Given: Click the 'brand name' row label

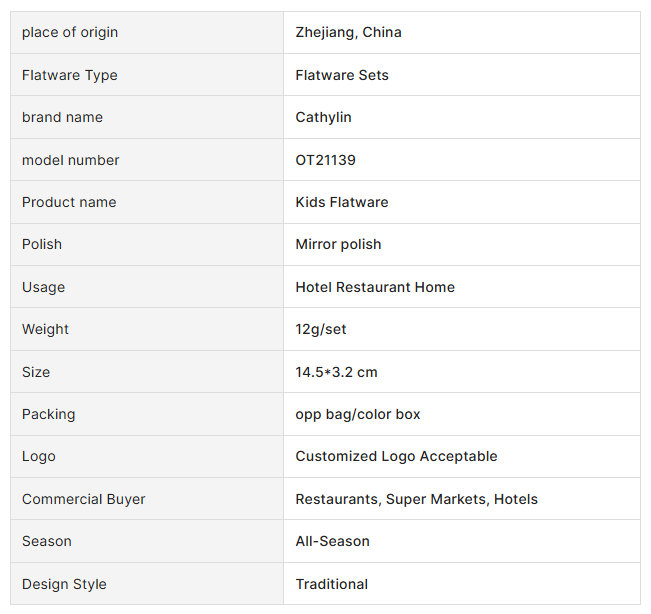Looking at the screenshot, I should click(62, 117).
